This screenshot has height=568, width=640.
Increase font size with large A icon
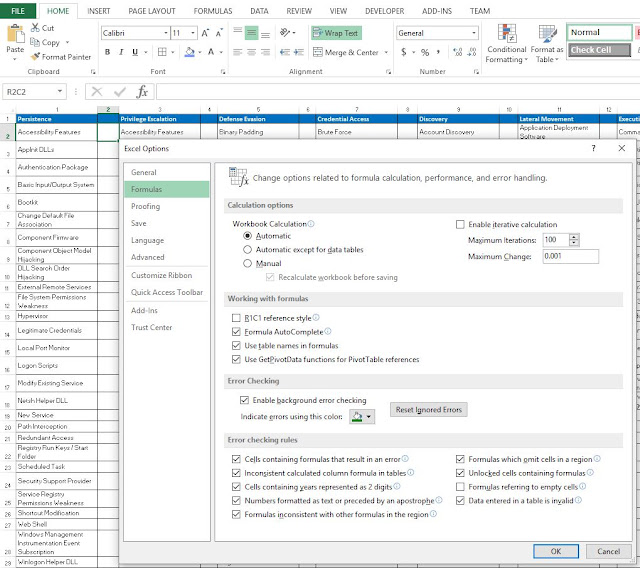(205, 33)
